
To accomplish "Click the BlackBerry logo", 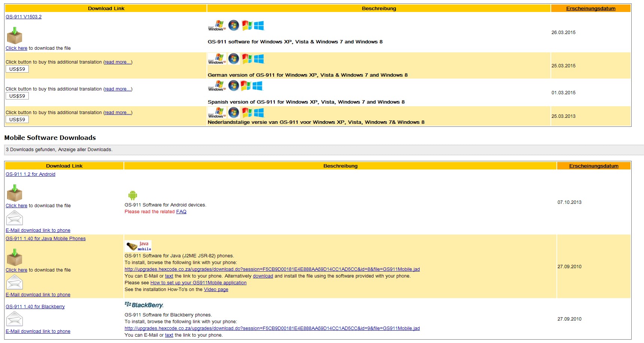I will coord(144,305).
